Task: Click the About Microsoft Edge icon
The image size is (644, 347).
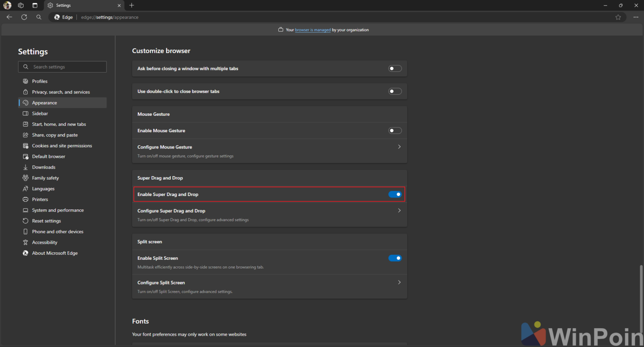Action: pos(26,253)
